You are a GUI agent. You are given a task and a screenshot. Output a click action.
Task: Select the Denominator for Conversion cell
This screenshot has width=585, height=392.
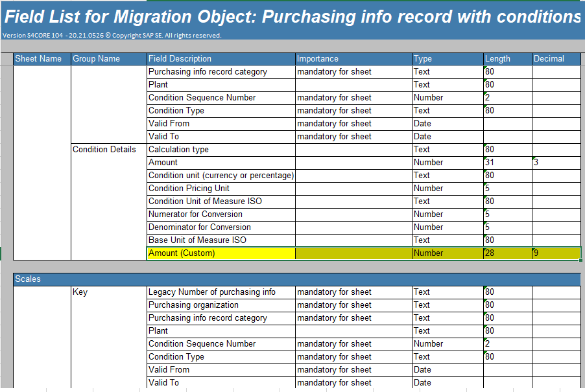click(x=221, y=227)
